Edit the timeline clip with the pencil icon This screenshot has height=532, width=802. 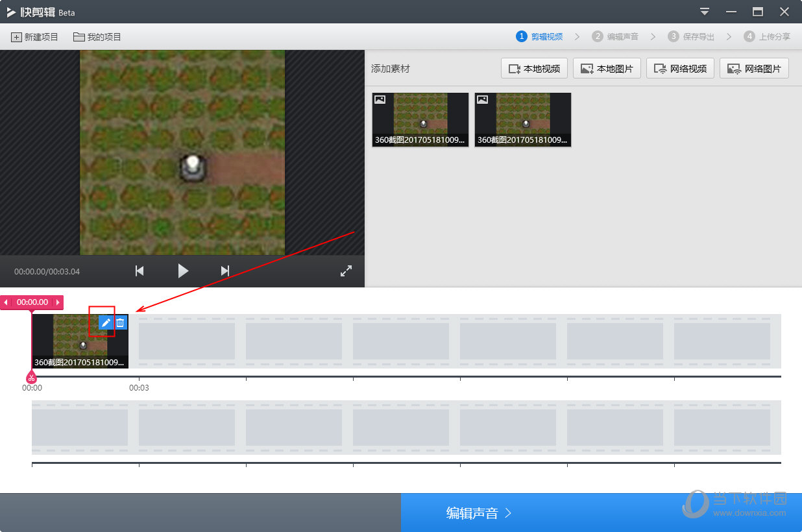pos(106,322)
